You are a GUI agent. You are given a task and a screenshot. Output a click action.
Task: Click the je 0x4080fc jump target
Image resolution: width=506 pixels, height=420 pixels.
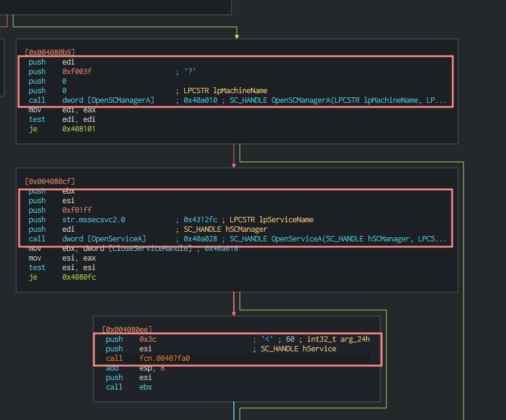[x=79, y=277]
